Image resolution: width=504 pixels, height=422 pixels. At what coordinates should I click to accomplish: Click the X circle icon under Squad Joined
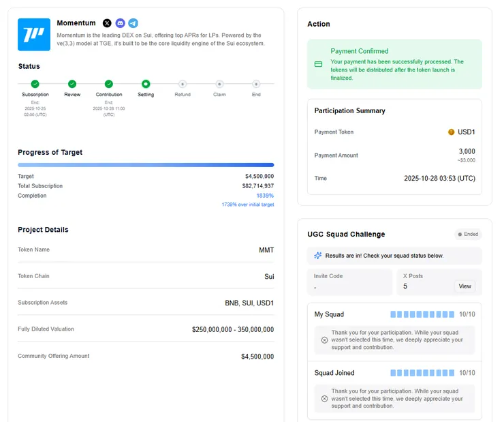[x=325, y=399]
